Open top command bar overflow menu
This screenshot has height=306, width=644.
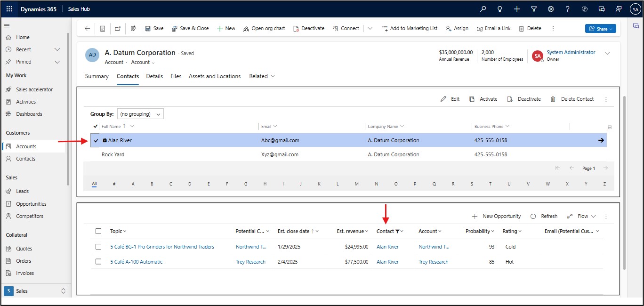(553, 28)
